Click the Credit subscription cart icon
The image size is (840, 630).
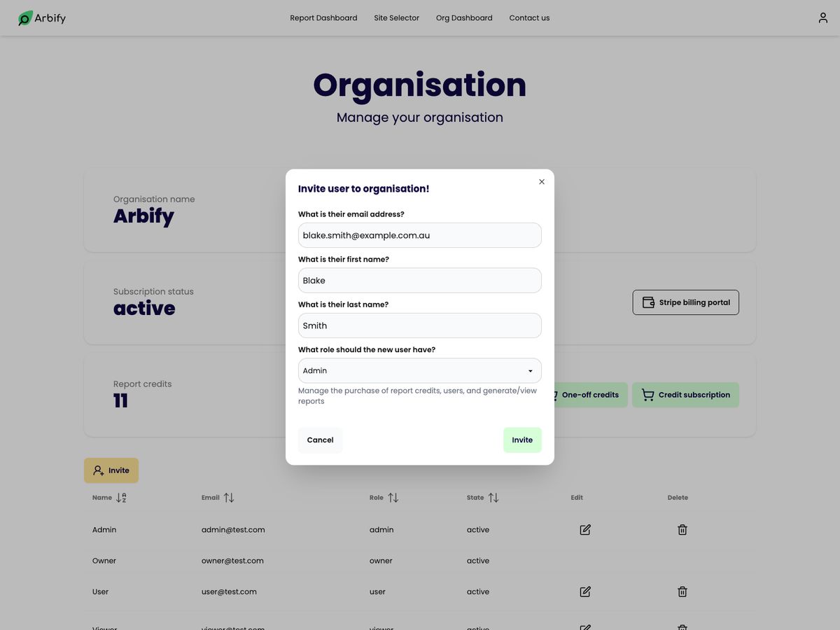pos(647,395)
